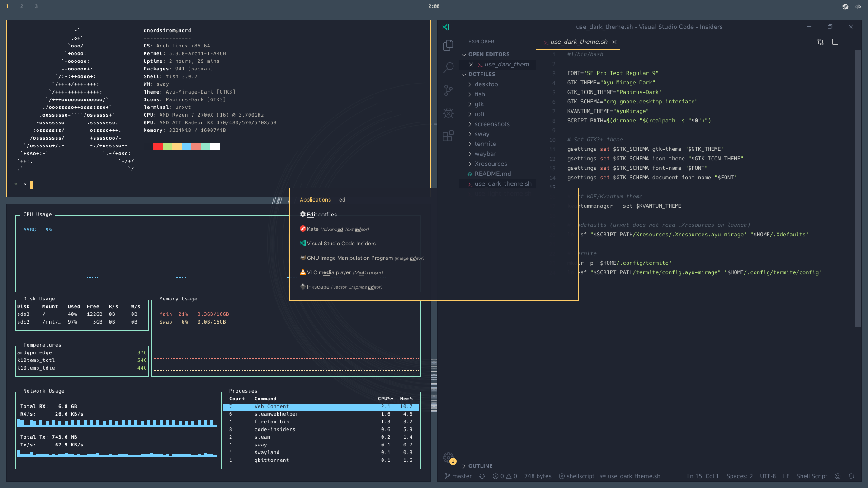Viewport: 868px width, 488px height.
Task: Click the Mem% column header in Processes
Action: [x=406, y=399]
